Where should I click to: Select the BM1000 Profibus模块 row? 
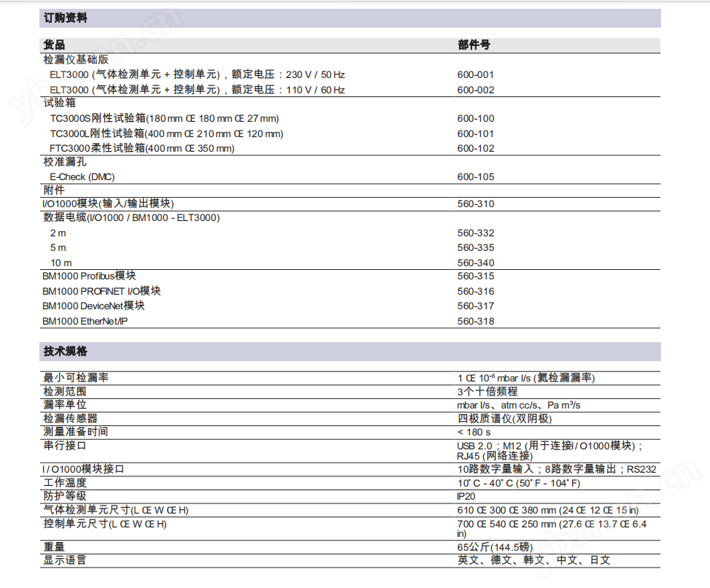click(x=89, y=276)
